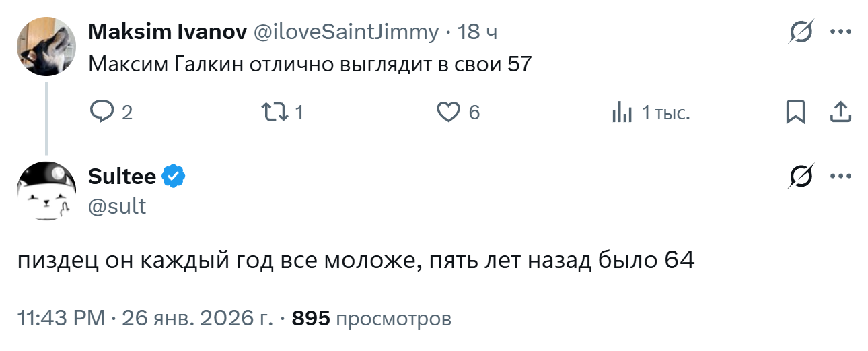Open more options menu on Sultee's reply
The height and width of the screenshot is (351, 868).
click(x=841, y=177)
